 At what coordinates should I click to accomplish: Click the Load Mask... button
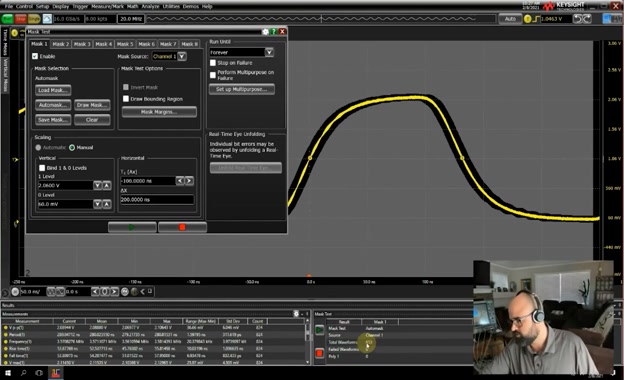tap(53, 90)
